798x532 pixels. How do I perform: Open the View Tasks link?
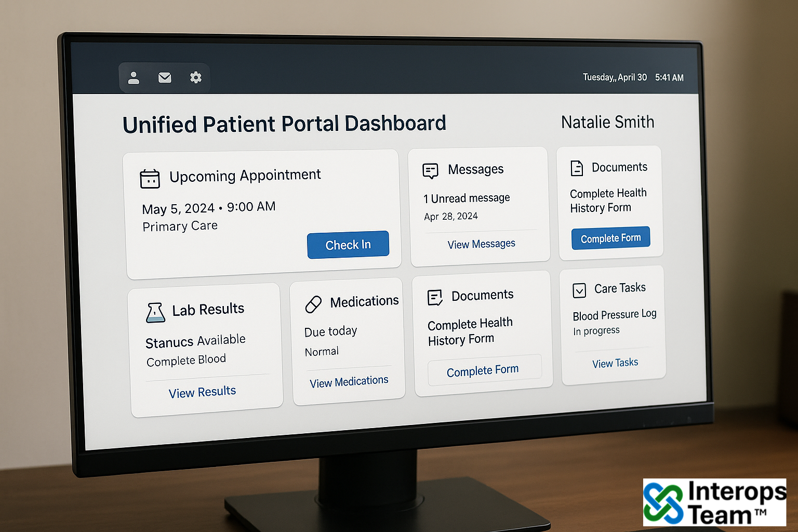tap(615, 363)
